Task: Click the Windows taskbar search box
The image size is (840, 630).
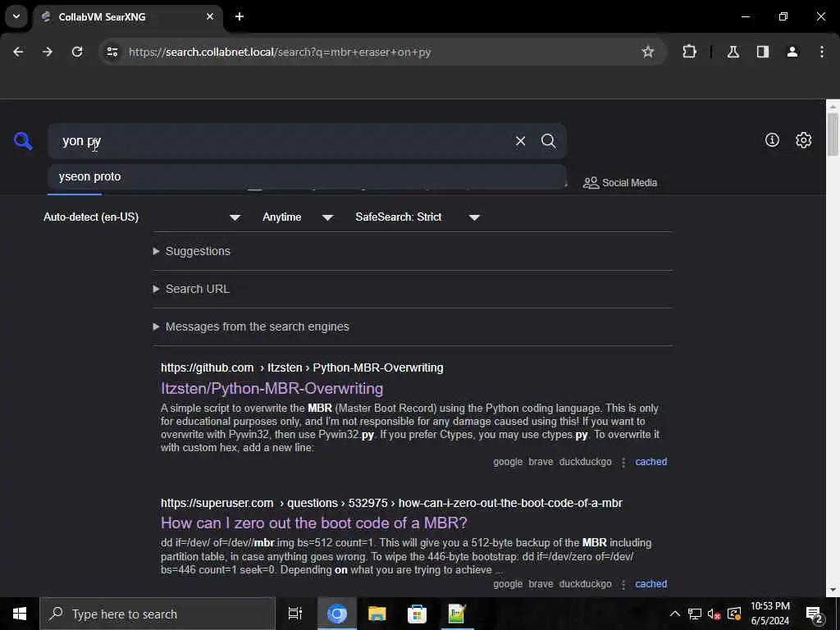Action: tap(157, 614)
